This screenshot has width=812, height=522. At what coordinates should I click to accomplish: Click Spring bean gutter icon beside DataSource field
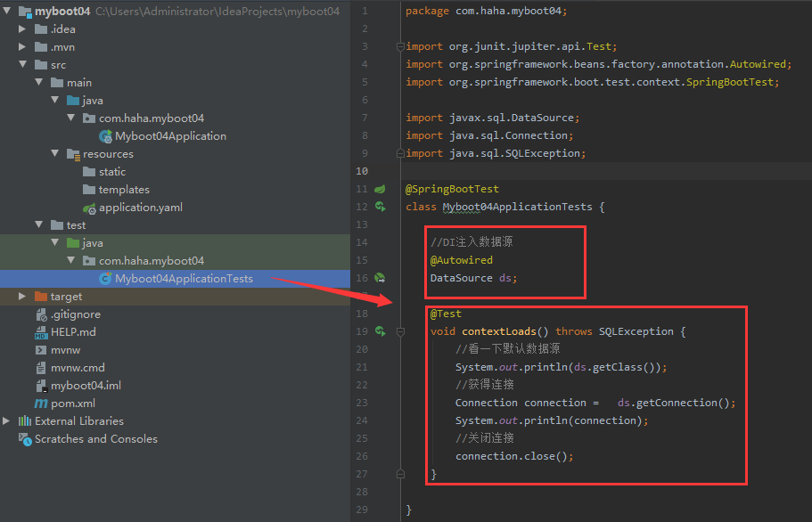(381, 277)
